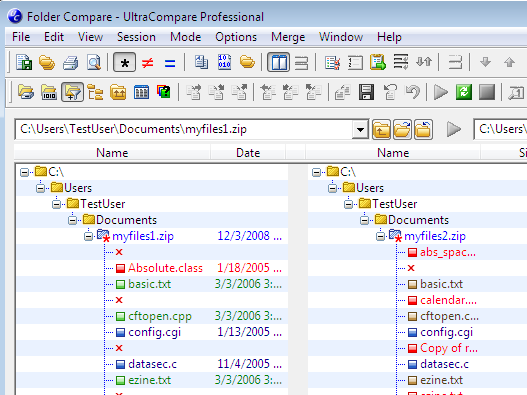Click the Go play arrow beside path
The height and width of the screenshot is (395, 527).
[x=454, y=129]
